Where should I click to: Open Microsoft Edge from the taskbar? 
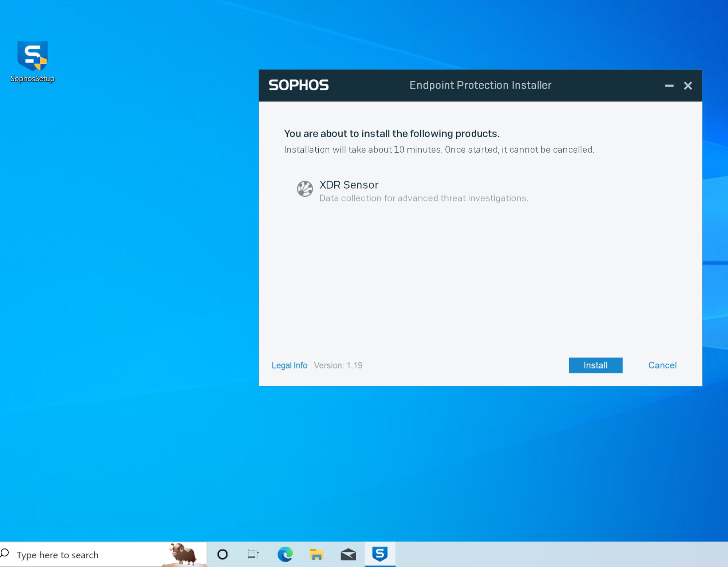(285, 554)
